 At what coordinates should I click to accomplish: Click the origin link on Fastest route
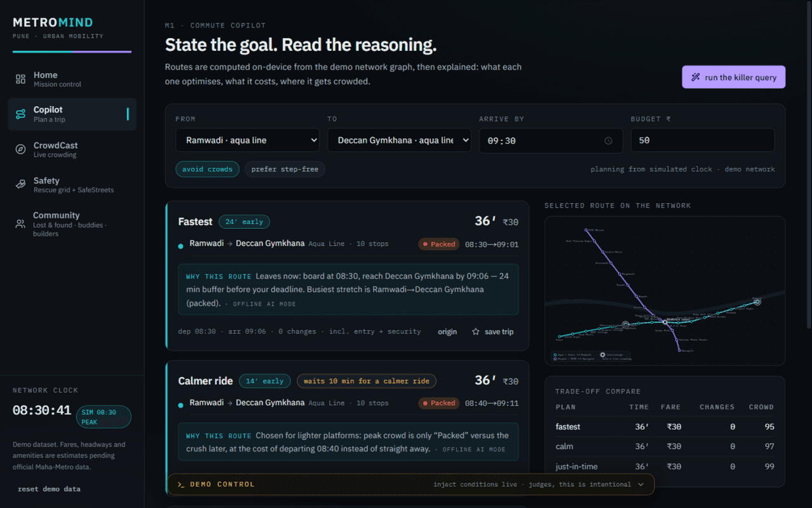point(447,331)
